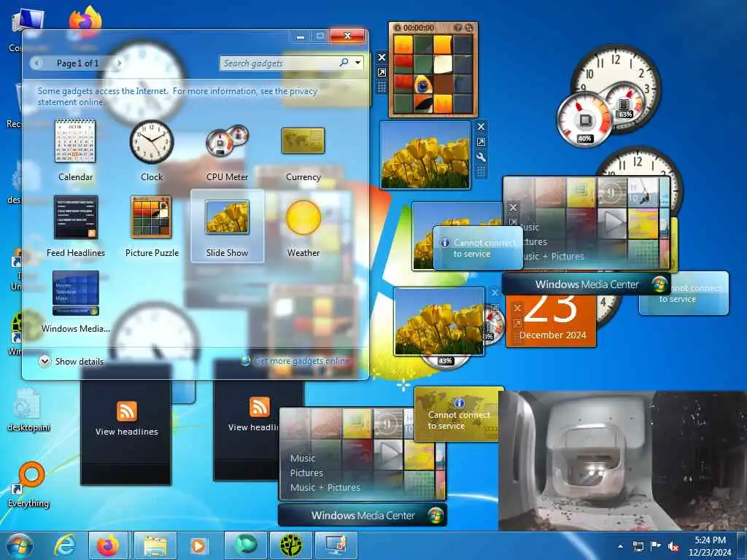Click the muted volume tray icon

(673, 547)
